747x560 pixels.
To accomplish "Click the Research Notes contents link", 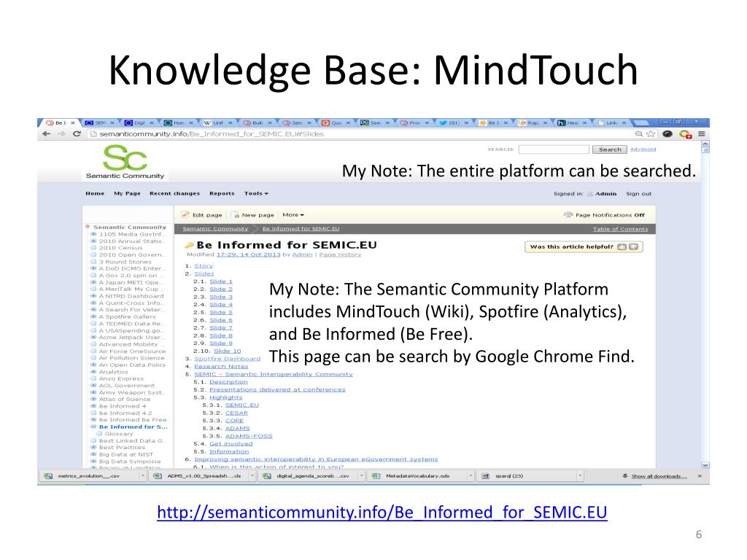I will [221, 366].
